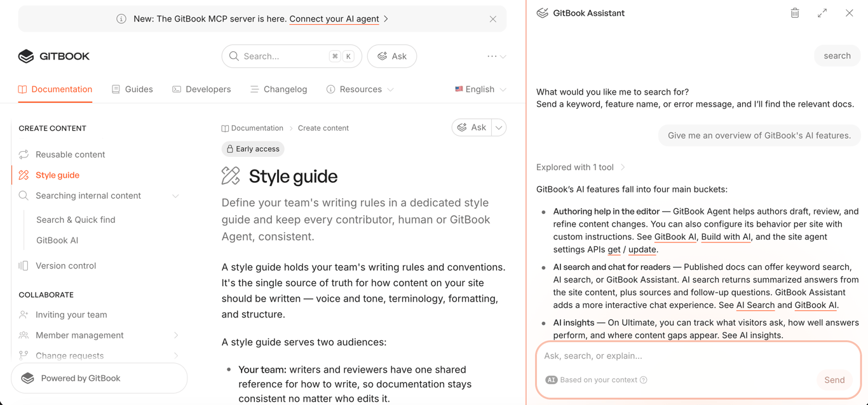The height and width of the screenshot is (405, 868).
Task: Click the Send button in assistant
Action: [x=834, y=380]
